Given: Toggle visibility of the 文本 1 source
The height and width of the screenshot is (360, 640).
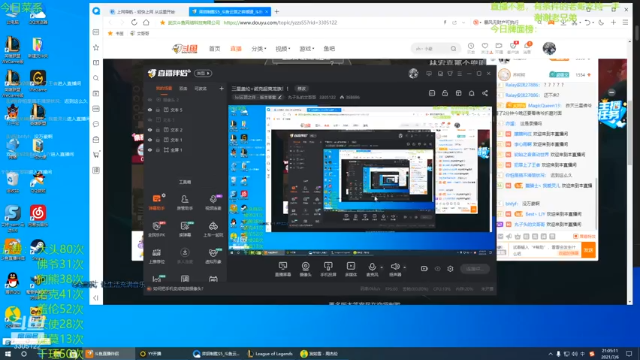Looking at the screenshot, I should pyautogui.click(x=150, y=140).
